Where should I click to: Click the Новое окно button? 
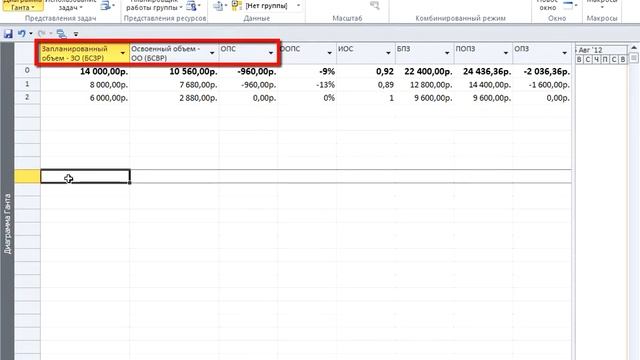pyautogui.click(x=547, y=5)
